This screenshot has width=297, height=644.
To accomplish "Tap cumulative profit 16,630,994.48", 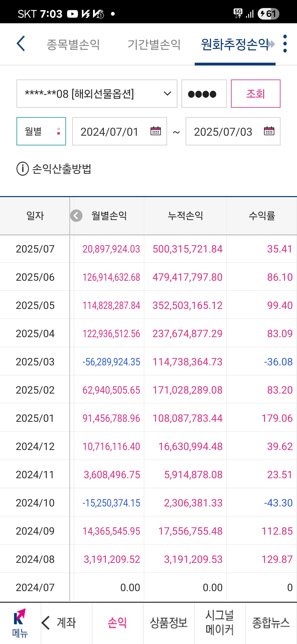I will [190, 446].
